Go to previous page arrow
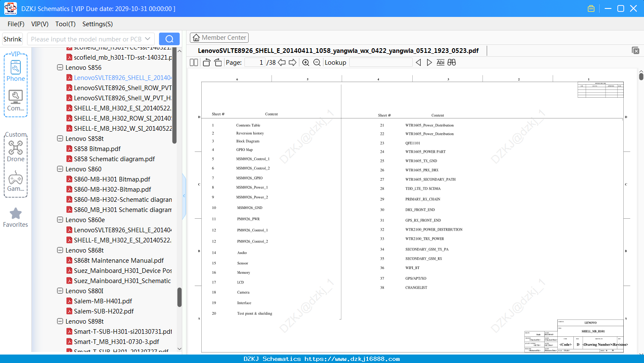 (x=282, y=63)
